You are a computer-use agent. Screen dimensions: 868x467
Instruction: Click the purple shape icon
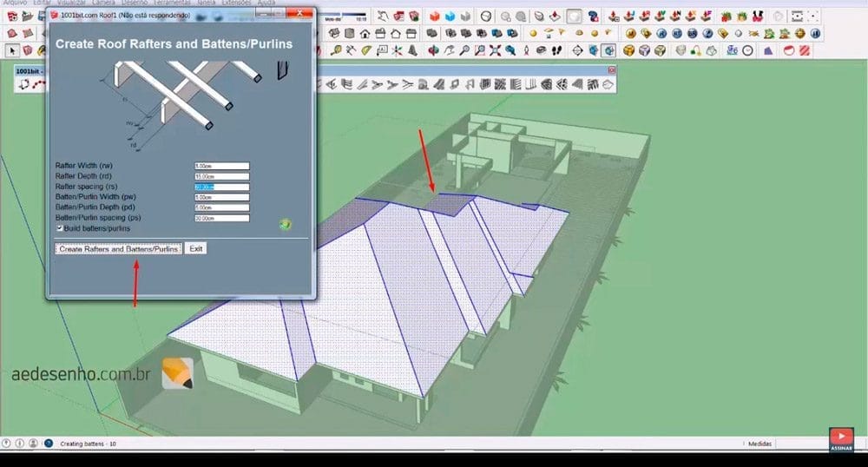[x=768, y=50]
